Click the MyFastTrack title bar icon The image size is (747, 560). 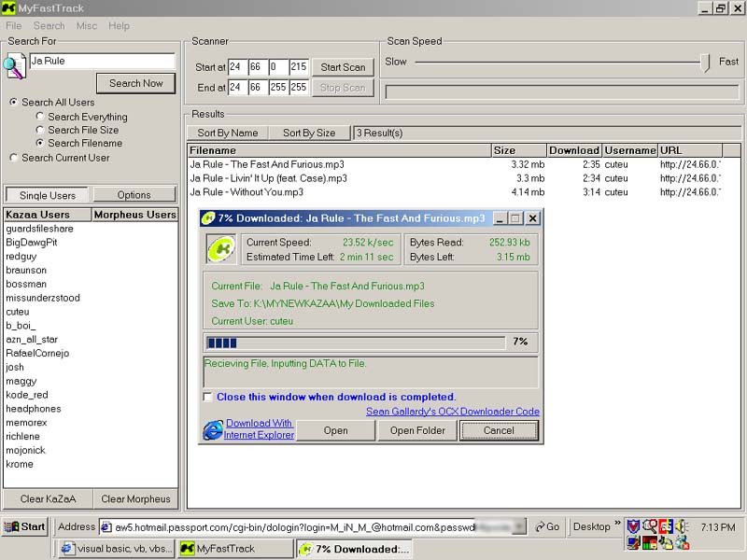coord(8,8)
